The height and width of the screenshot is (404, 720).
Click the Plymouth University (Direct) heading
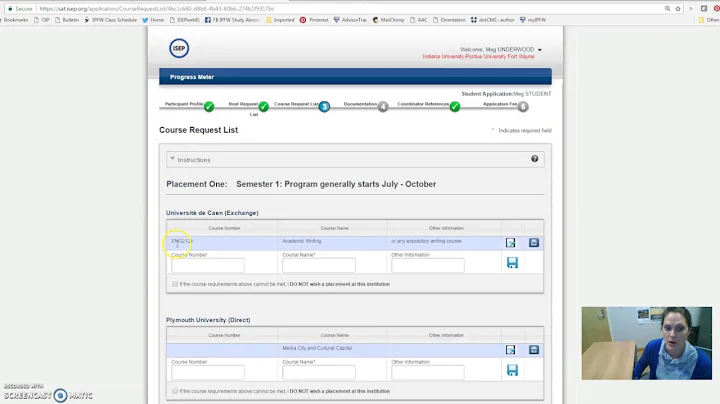[x=208, y=320]
